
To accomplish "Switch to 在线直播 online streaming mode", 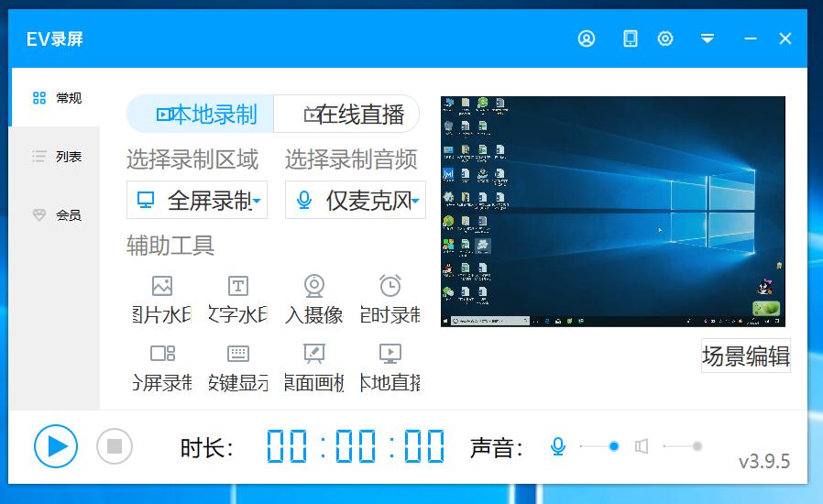I will [x=346, y=115].
